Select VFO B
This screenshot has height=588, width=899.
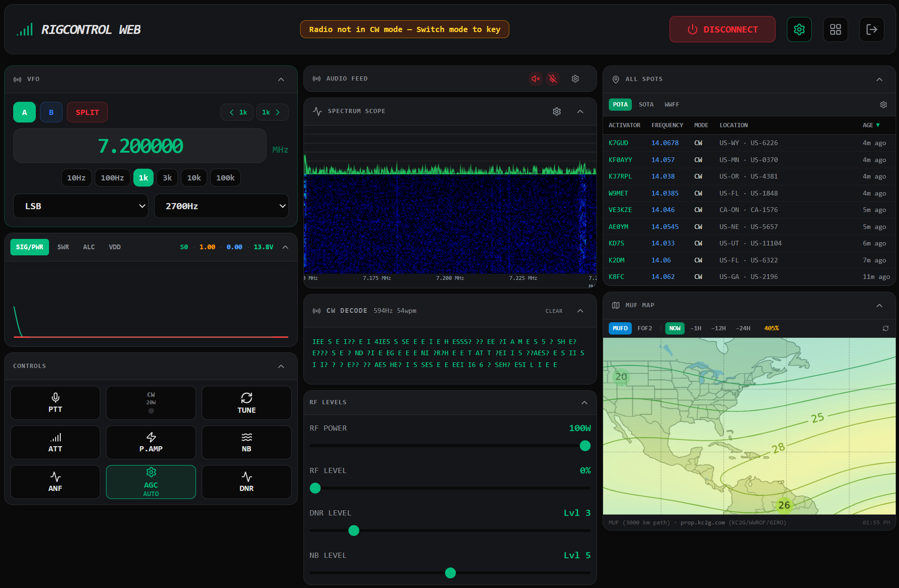click(51, 112)
